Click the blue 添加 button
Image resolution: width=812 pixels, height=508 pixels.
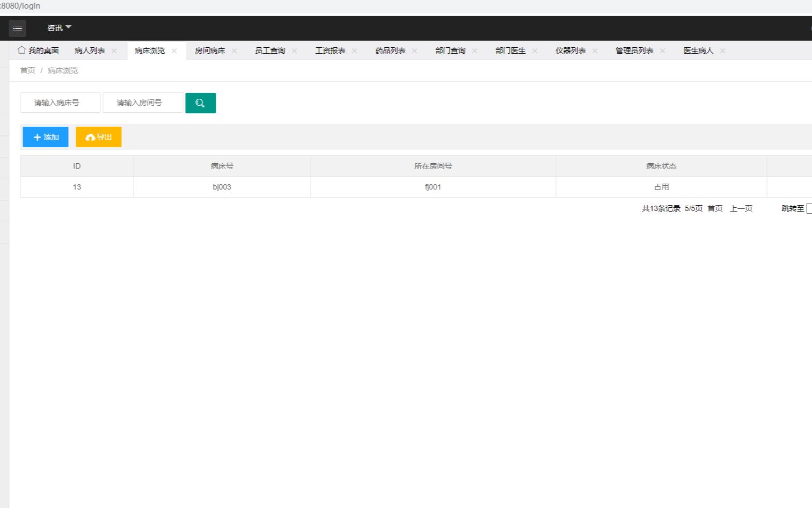[x=46, y=137]
